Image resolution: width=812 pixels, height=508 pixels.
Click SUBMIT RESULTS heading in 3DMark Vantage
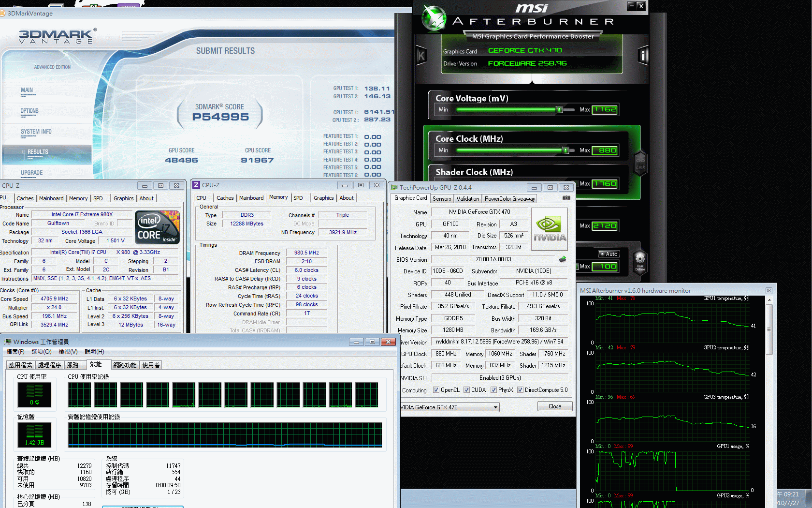click(x=225, y=51)
